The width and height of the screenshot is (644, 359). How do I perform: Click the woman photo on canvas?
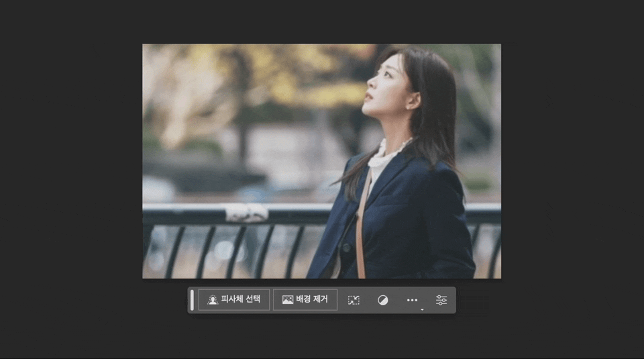(x=321, y=161)
